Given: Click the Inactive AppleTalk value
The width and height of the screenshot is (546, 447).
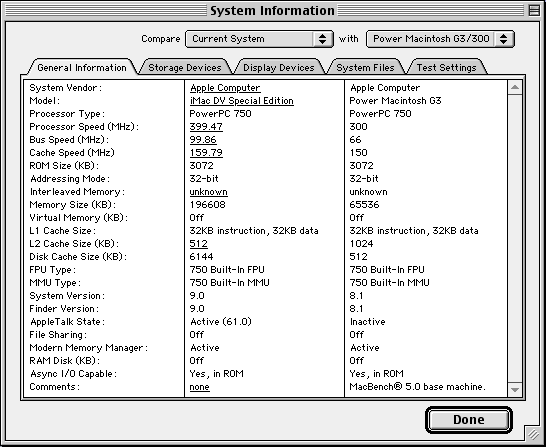Looking at the screenshot, I should pyautogui.click(x=368, y=322).
